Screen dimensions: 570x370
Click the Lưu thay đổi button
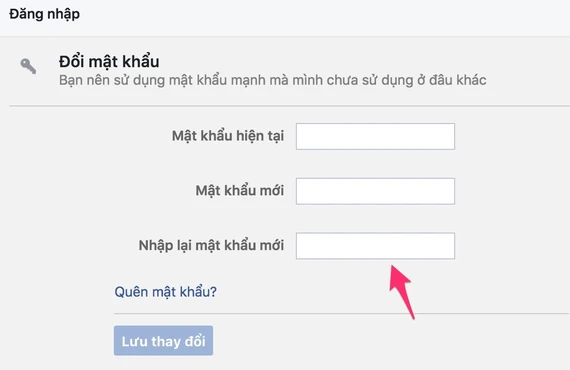(x=163, y=341)
